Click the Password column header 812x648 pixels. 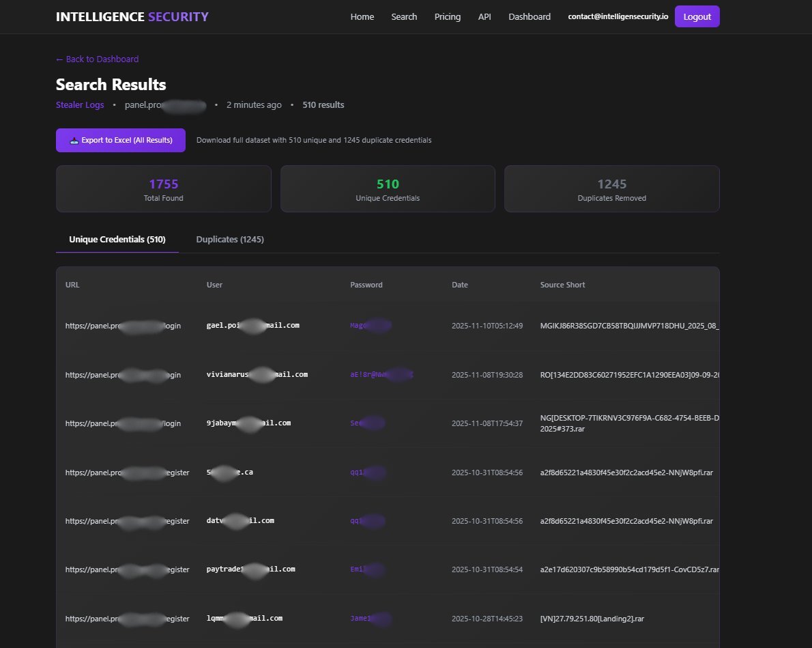(366, 285)
